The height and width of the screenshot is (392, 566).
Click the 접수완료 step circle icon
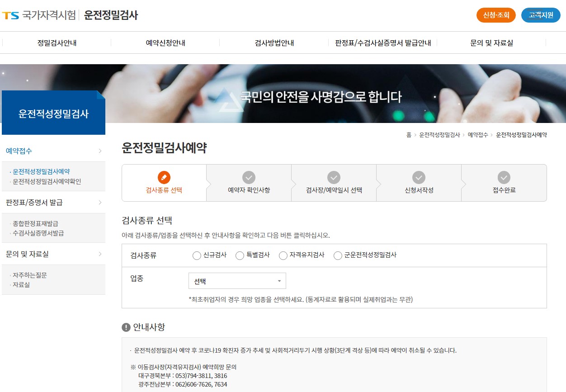[x=504, y=177]
